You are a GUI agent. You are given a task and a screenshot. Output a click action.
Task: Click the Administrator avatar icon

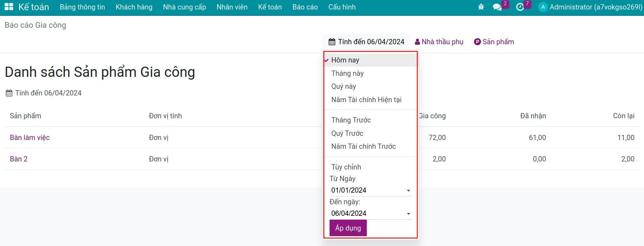[x=543, y=7]
